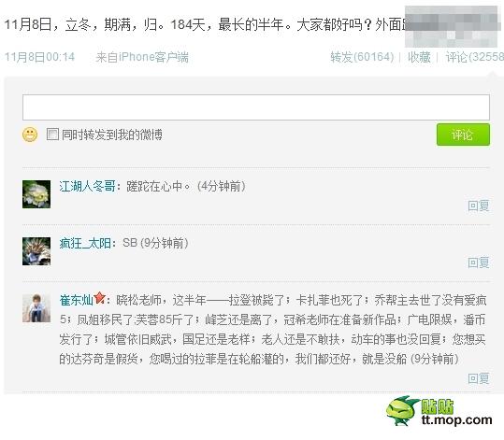Open 崔东灿's avatar picture
Image resolution: width=504 pixels, height=440 pixels.
click(x=36, y=308)
